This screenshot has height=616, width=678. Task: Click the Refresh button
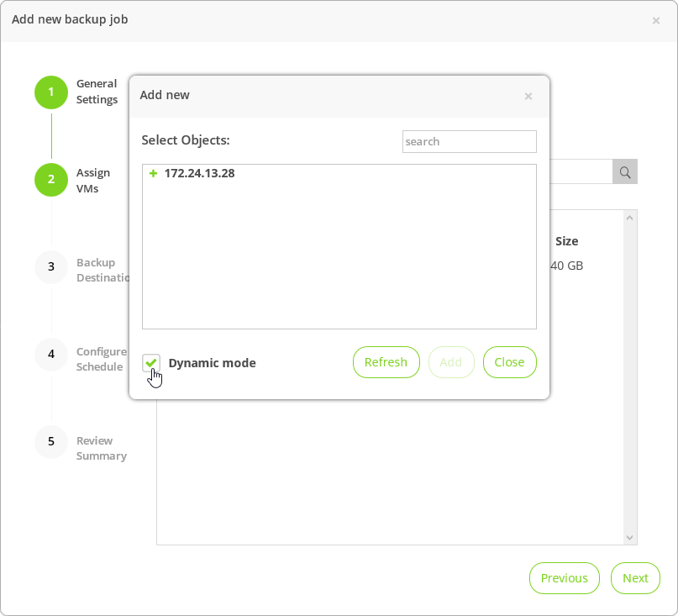386,362
